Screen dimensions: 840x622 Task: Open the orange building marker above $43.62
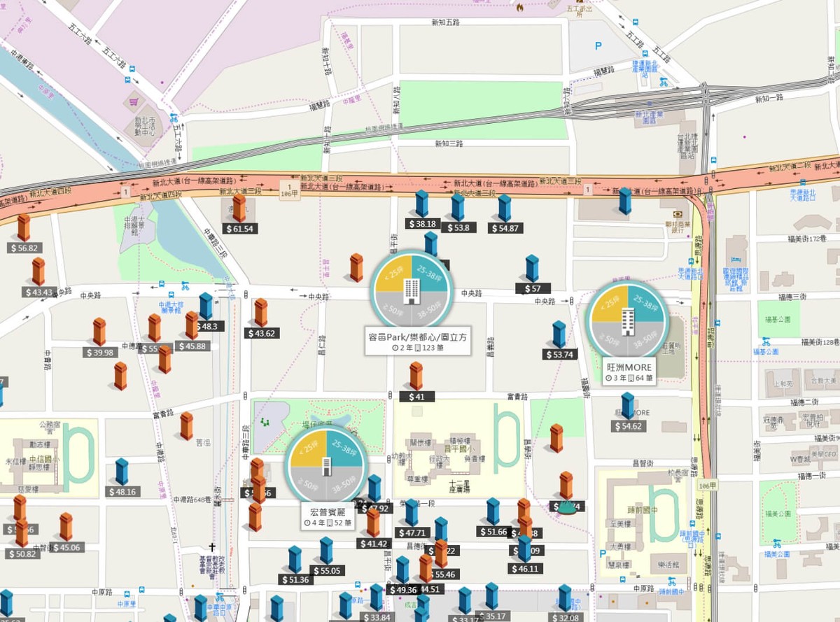coord(261,313)
